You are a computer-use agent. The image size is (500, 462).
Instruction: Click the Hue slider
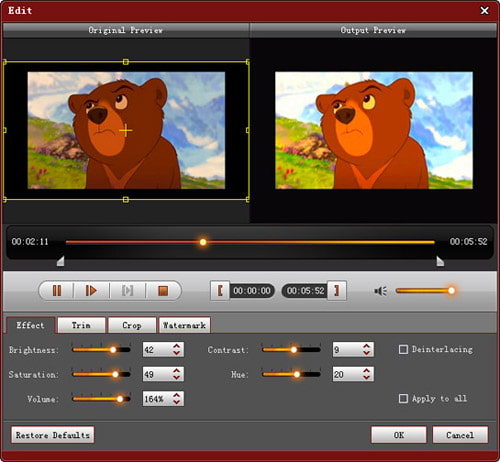291,374
